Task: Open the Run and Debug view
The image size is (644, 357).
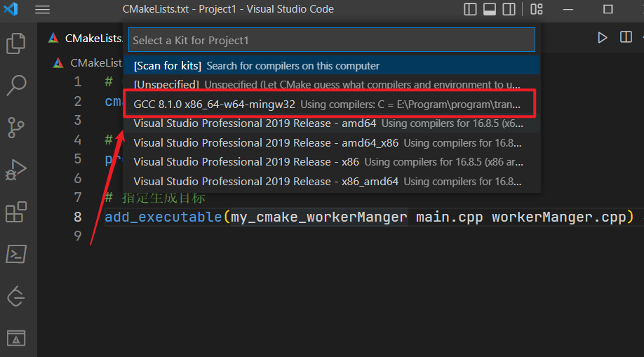Action: (x=16, y=170)
